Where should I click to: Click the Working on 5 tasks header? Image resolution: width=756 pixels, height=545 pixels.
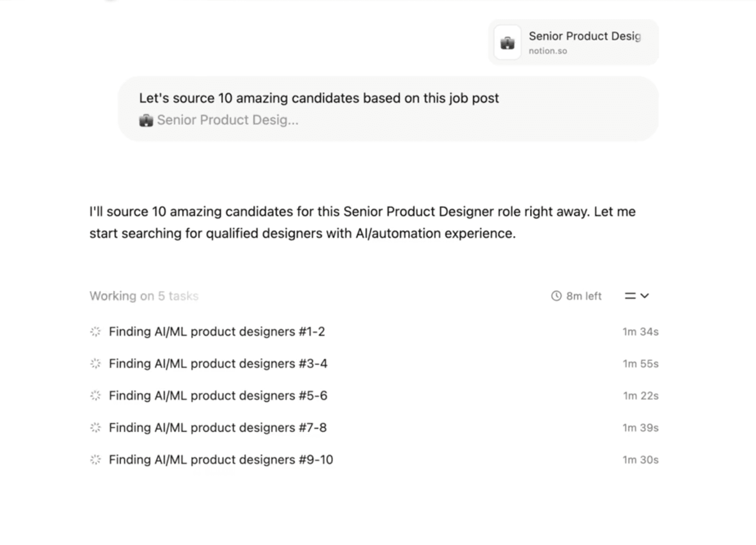tap(144, 296)
